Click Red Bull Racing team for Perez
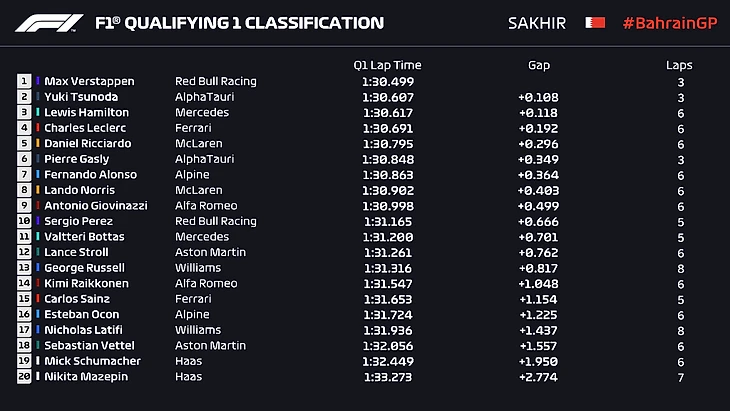The width and height of the screenshot is (730, 411). coord(215,221)
